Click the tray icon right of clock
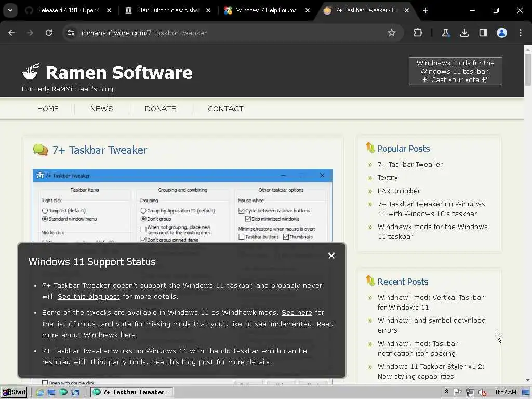The height and width of the screenshot is (399, 532). click(x=526, y=393)
